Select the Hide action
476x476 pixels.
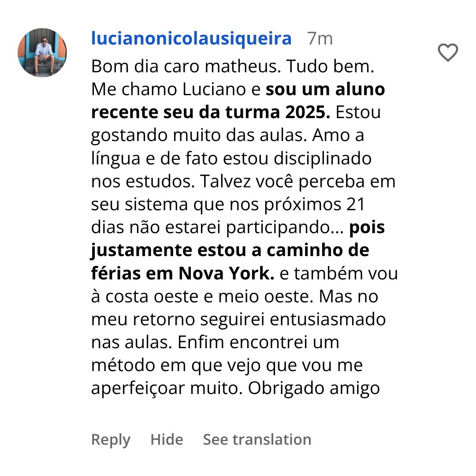click(166, 439)
